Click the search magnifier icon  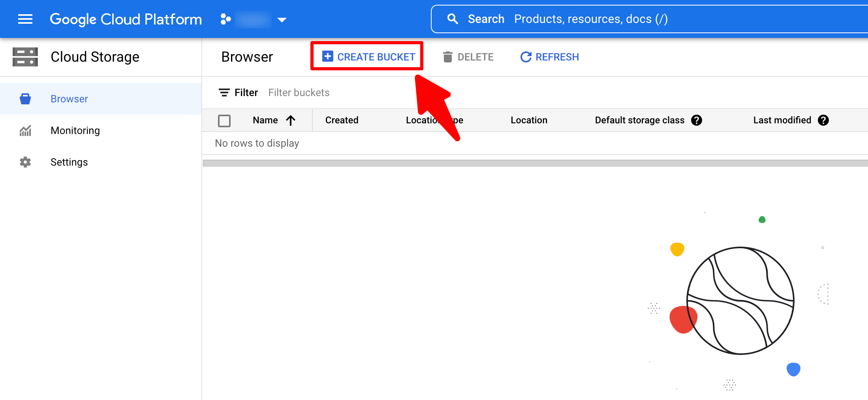coord(453,19)
